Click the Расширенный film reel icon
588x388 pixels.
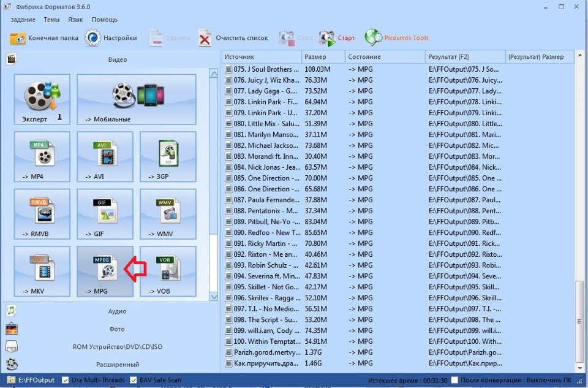[x=12, y=364]
